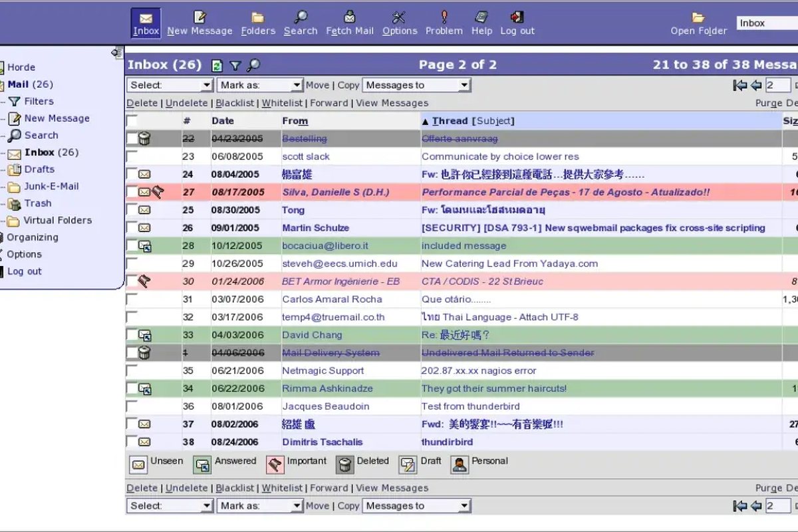The height and width of the screenshot is (532, 798).
Task: Open the Problem report icon
Action: click(444, 17)
